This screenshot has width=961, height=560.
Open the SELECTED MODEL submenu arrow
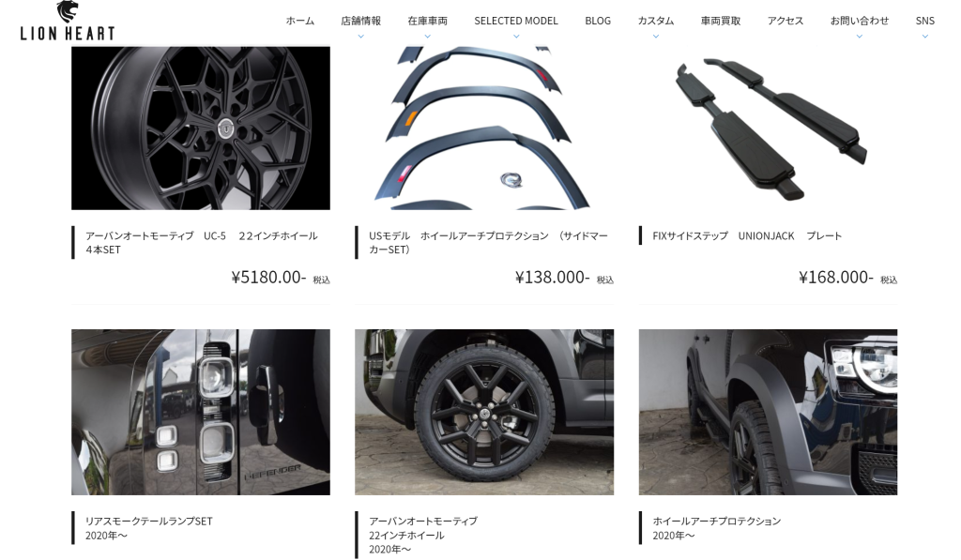point(516,37)
